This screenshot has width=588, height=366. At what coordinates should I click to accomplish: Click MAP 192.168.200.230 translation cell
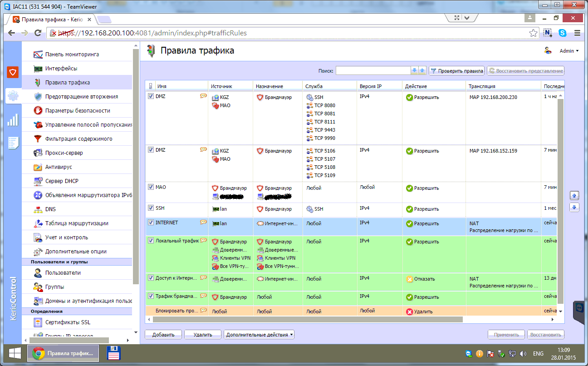click(x=493, y=97)
